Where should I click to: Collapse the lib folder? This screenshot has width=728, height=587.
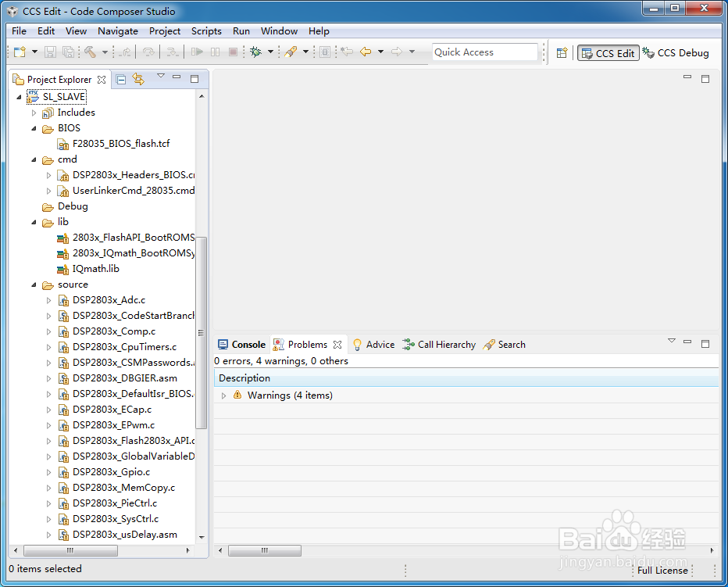click(x=34, y=222)
